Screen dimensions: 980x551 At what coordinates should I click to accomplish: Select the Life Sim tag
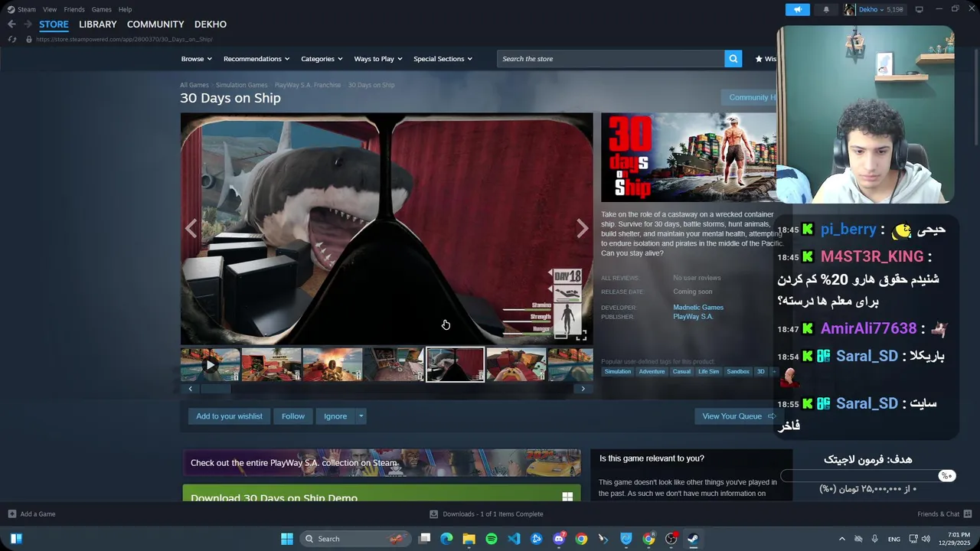pos(708,372)
